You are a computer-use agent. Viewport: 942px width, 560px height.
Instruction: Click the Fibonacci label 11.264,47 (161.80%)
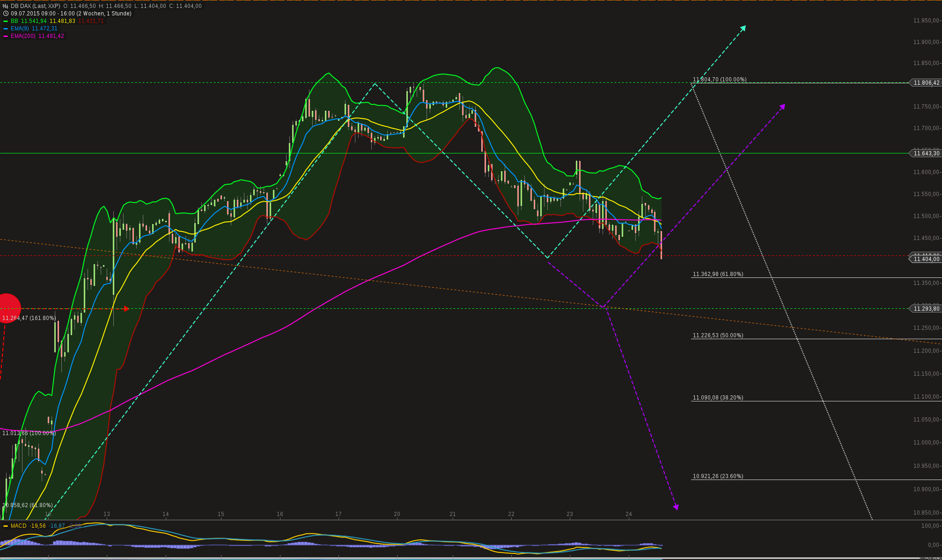[x=29, y=318]
